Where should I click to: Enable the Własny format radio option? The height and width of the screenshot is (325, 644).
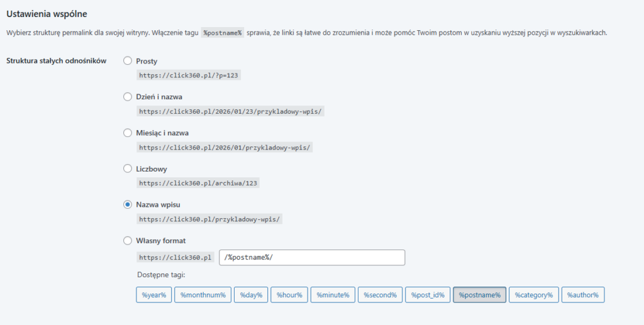[x=128, y=240]
